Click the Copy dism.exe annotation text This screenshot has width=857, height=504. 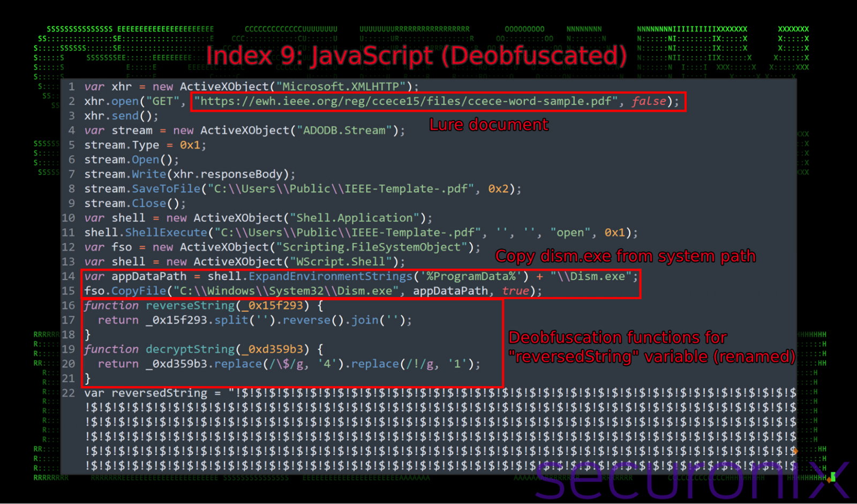click(x=625, y=256)
